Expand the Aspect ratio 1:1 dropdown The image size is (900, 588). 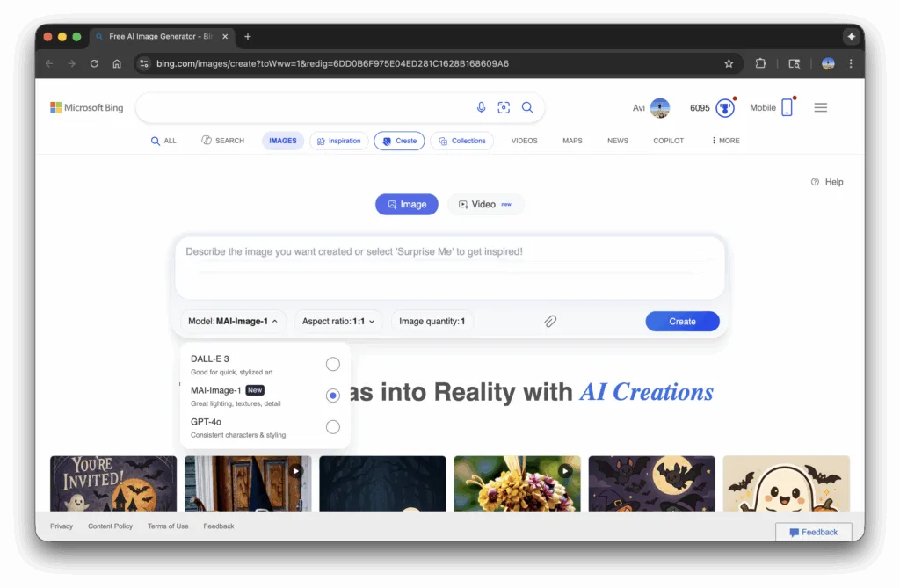point(338,321)
